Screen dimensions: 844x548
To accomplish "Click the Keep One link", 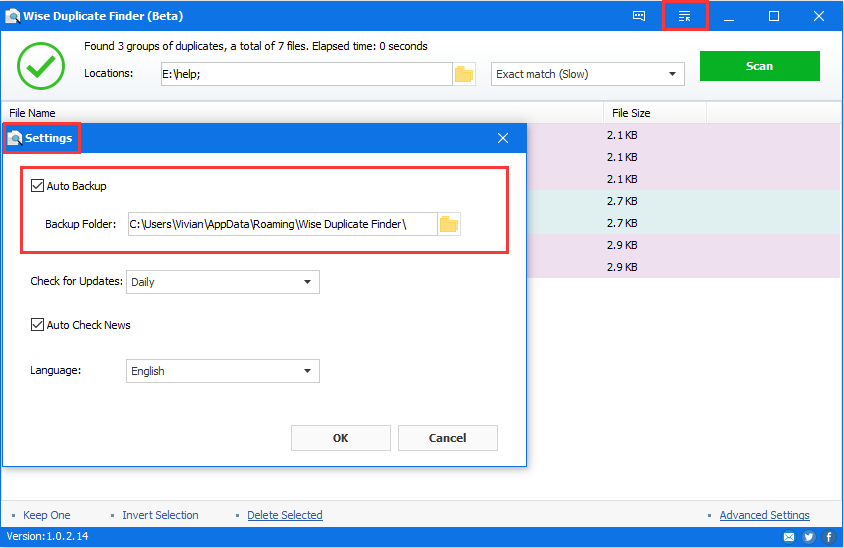I will coord(46,515).
